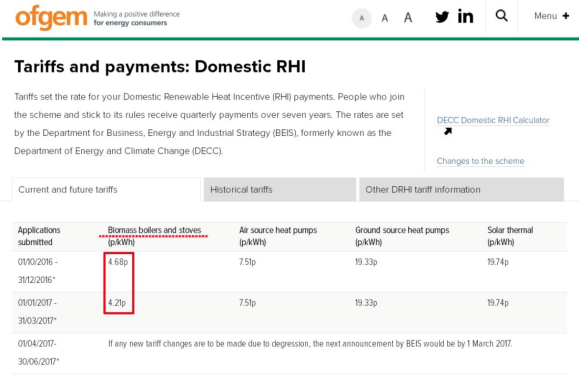Click the Biomass boilers and stoves header
580x390 pixels.
click(154, 230)
